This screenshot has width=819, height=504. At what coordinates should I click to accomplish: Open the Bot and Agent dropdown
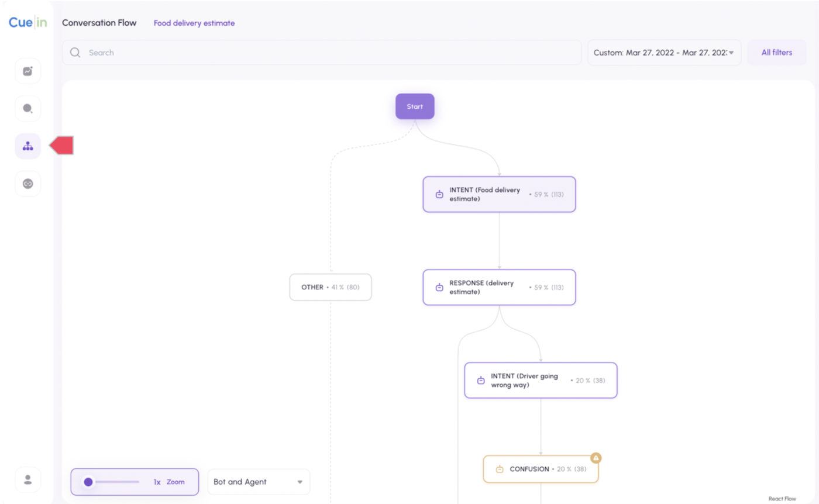[259, 482]
